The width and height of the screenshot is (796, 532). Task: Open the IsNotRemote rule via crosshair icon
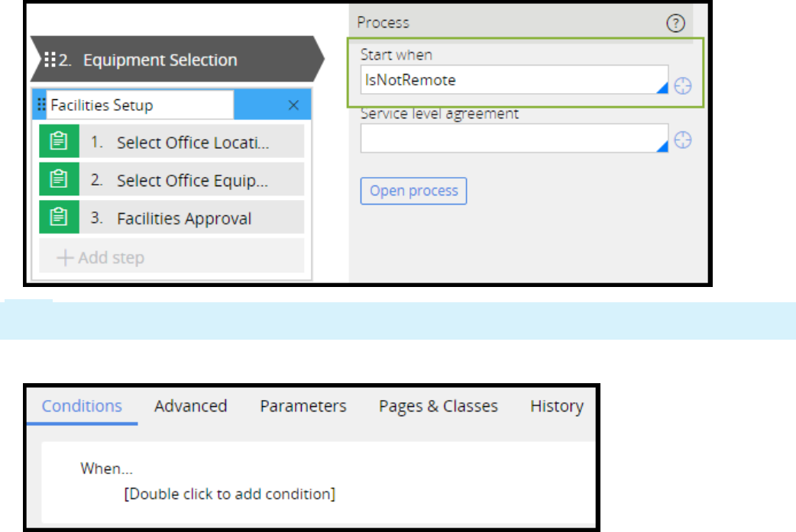683,87
